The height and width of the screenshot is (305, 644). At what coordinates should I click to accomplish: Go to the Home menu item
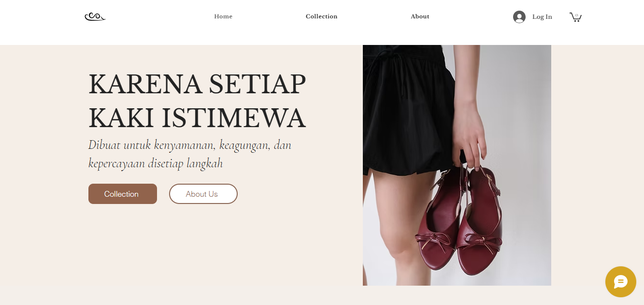click(x=223, y=16)
